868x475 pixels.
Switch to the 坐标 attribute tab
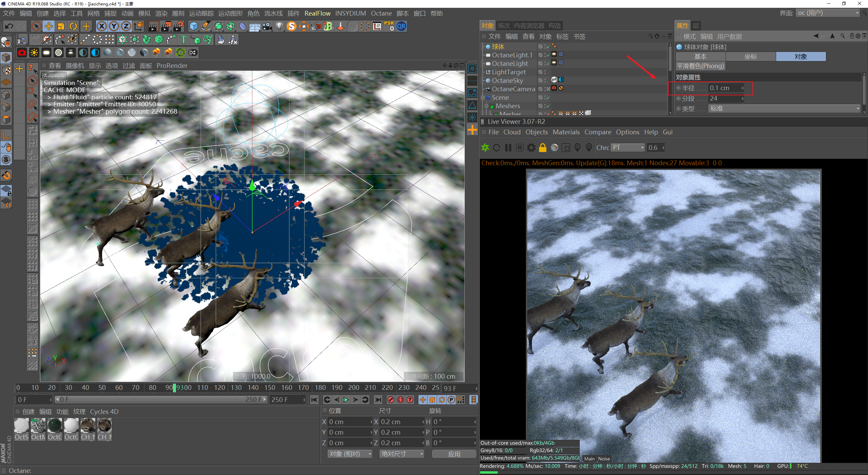[750, 56]
